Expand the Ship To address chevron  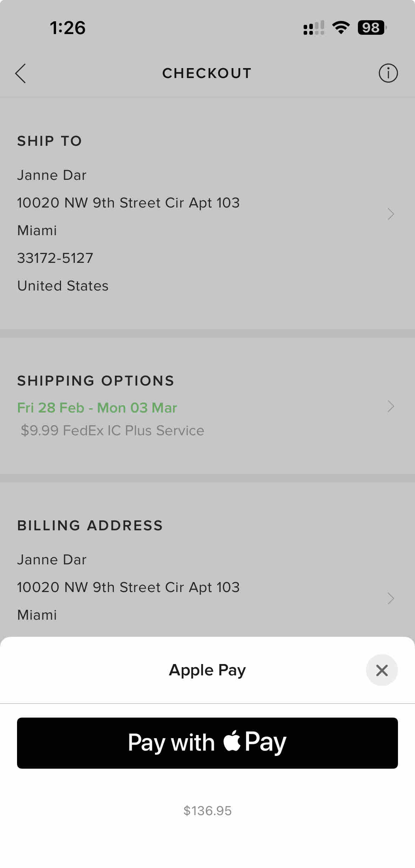tap(391, 214)
